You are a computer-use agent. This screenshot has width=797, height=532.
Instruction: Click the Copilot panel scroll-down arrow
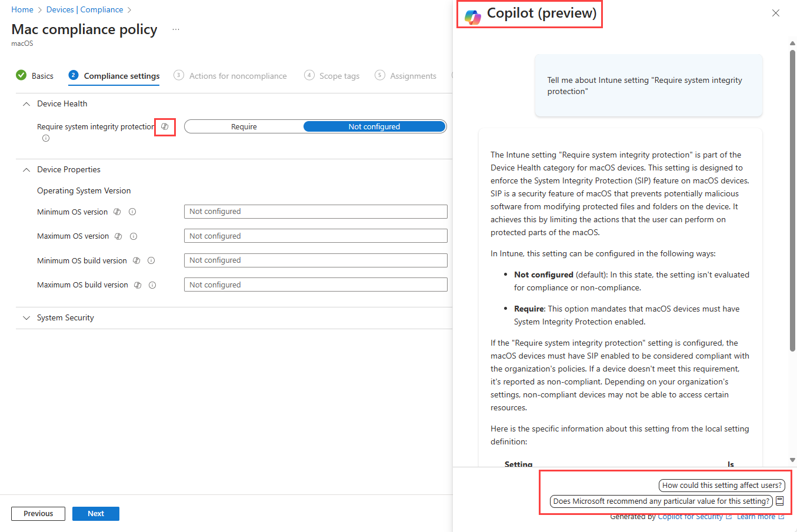point(792,460)
